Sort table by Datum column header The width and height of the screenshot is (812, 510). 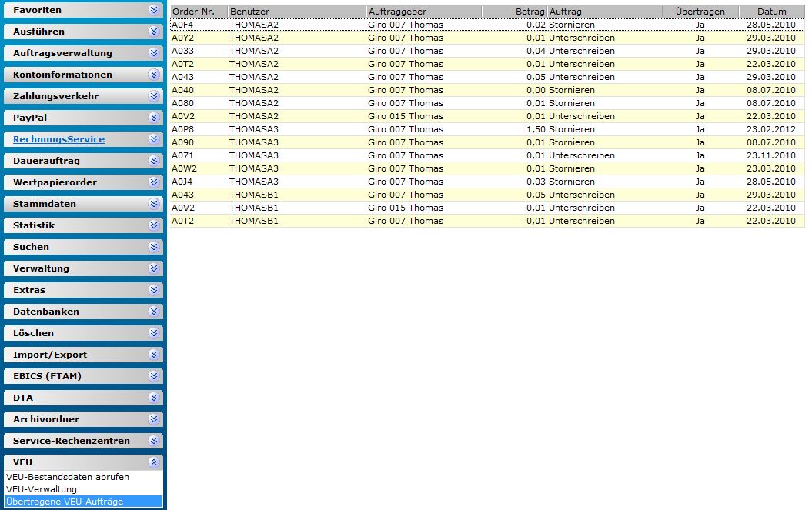point(772,12)
